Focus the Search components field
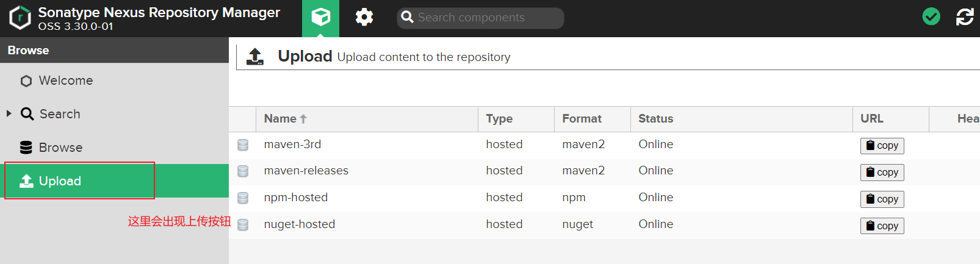The image size is (980, 264). 480,18
